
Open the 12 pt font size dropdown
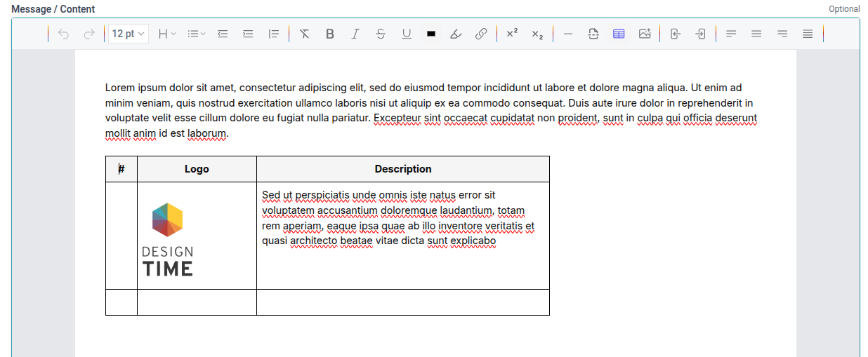click(x=129, y=34)
